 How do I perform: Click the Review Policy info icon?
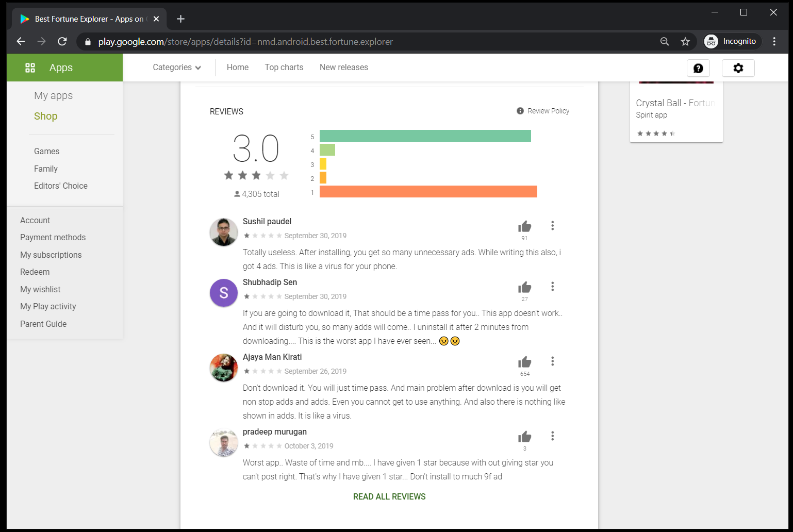519,110
